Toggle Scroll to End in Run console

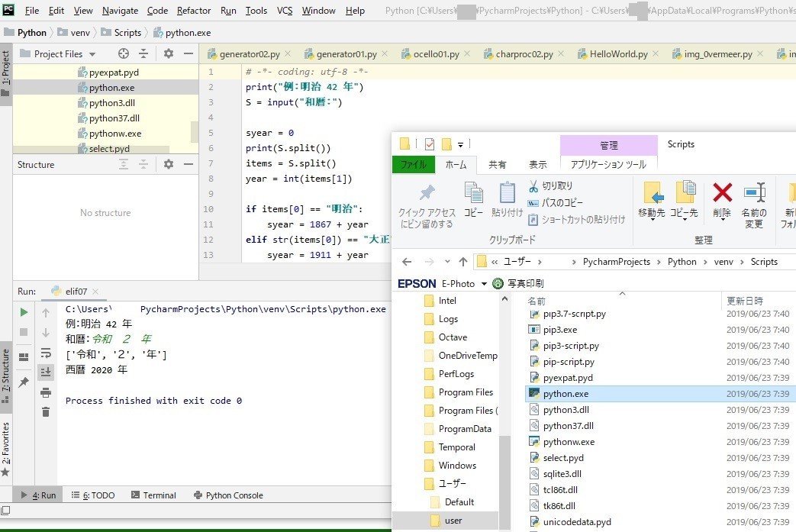[x=46, y=372]
